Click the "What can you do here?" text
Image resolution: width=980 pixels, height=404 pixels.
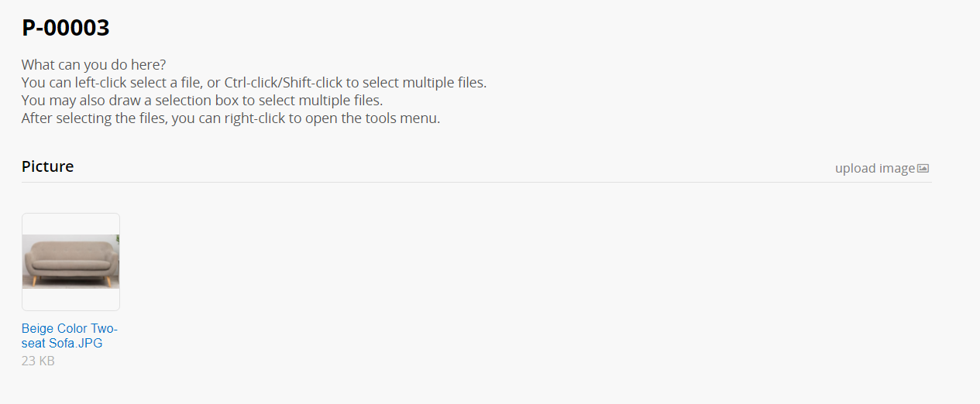94,64
